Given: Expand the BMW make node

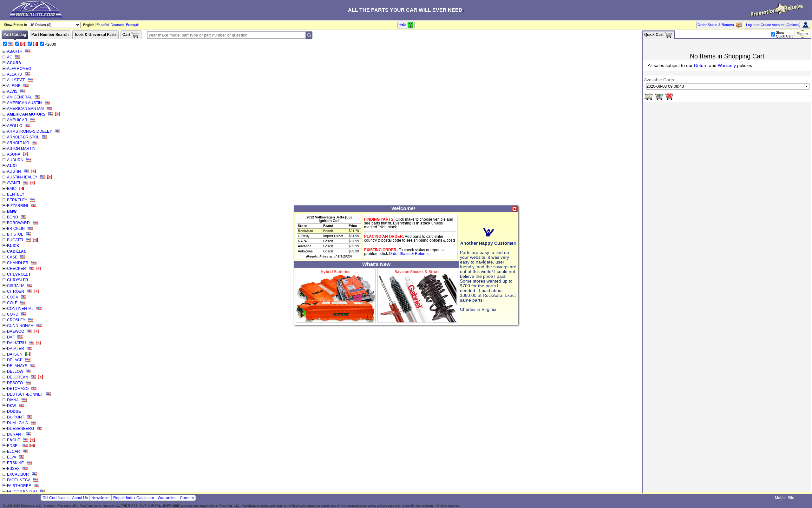Looking at the screenshot, I should coord(4,211).
